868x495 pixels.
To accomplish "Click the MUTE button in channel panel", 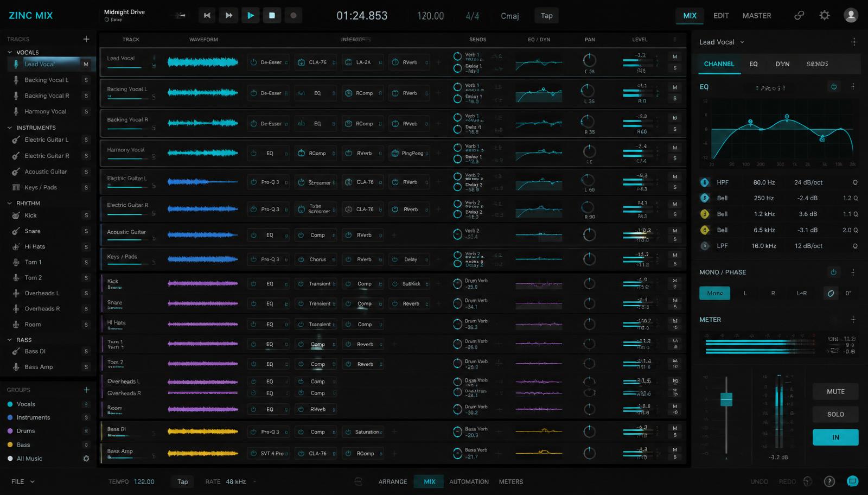I will [x=835, y=391].
